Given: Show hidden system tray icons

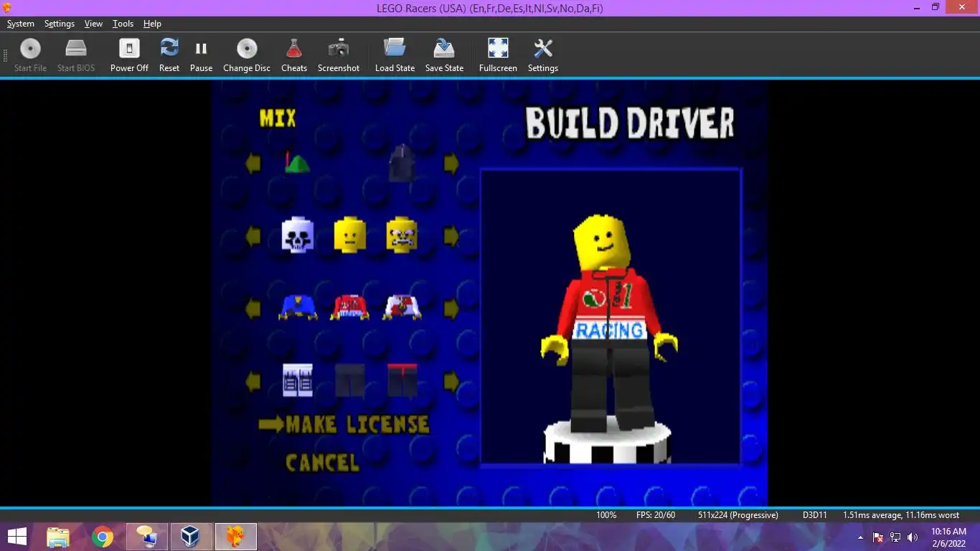Looking at the screenshot, I should point(860,537).
